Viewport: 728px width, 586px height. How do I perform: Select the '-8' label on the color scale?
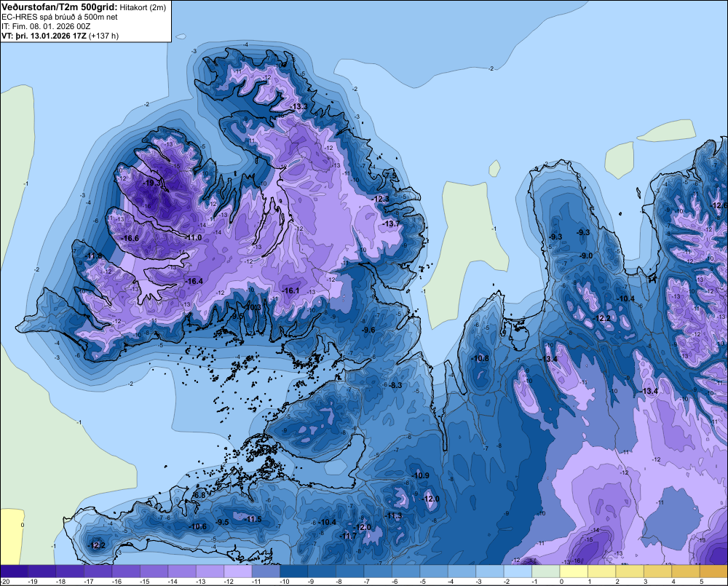340,582
